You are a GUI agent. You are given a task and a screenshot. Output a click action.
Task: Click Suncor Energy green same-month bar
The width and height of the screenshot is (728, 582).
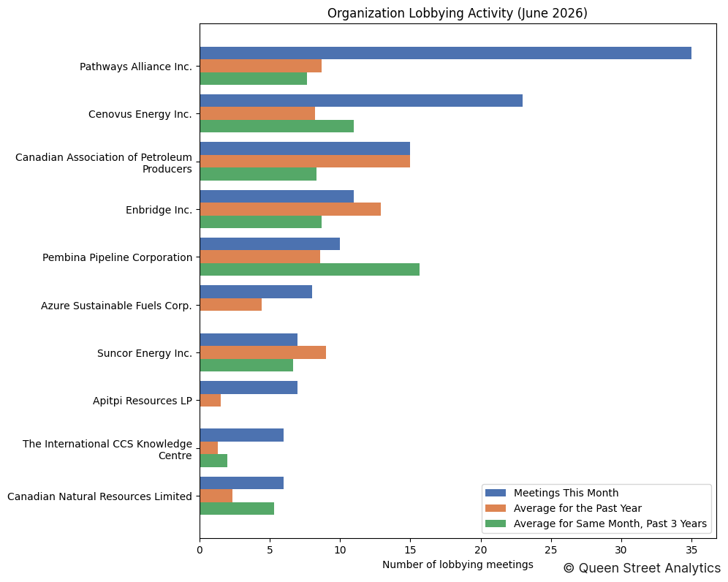click(x=246, y=365)
